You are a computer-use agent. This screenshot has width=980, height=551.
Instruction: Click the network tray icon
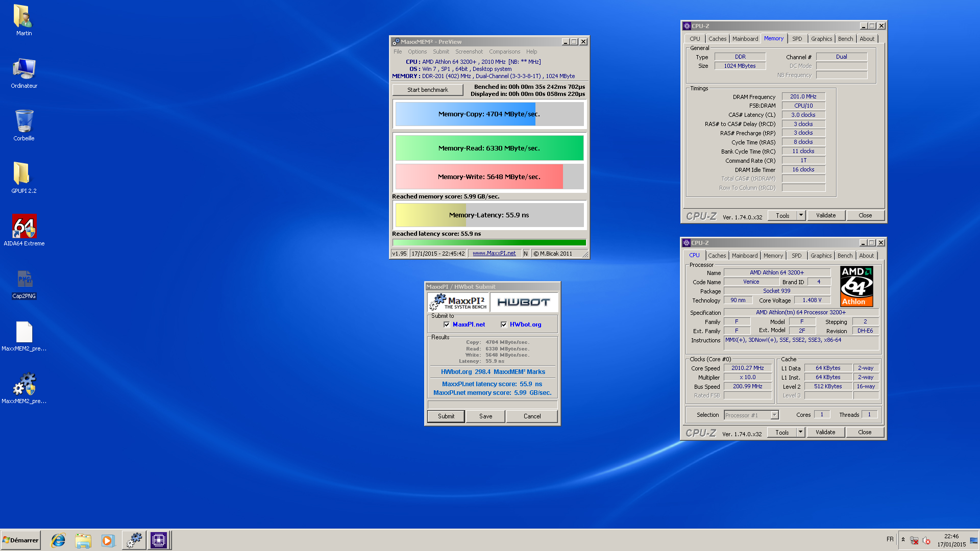coord(914,540)
